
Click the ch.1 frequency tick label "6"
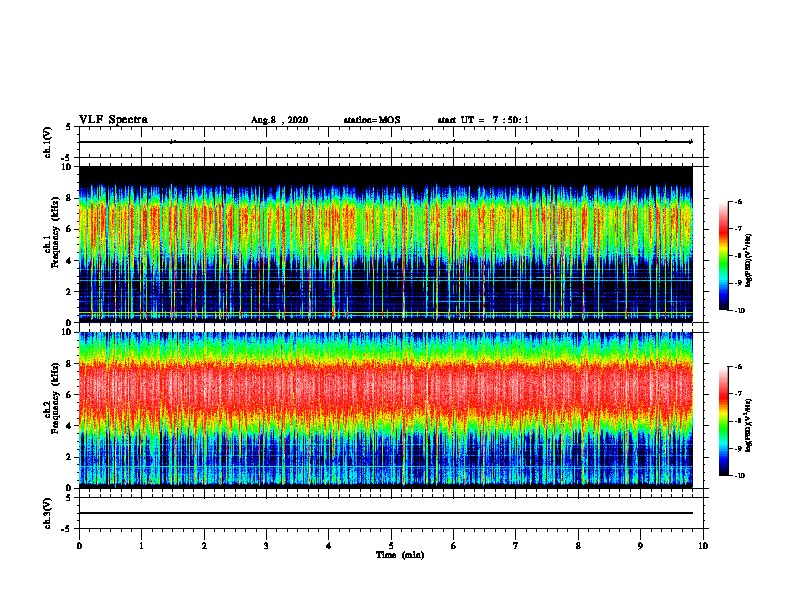(x=69, y=229)
